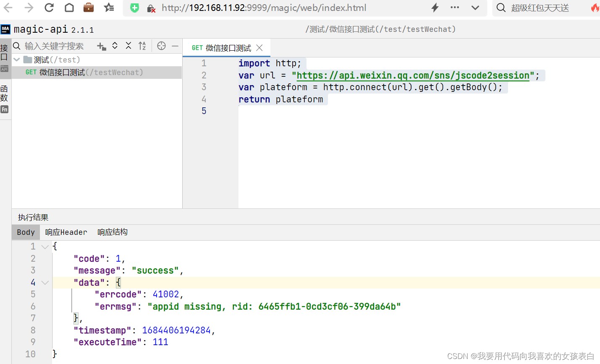Expand the address bar dropdown chevron
Image resolution: width=600 pixels, height=364 pixels.
pyautogui.click(x=475, y=8)
